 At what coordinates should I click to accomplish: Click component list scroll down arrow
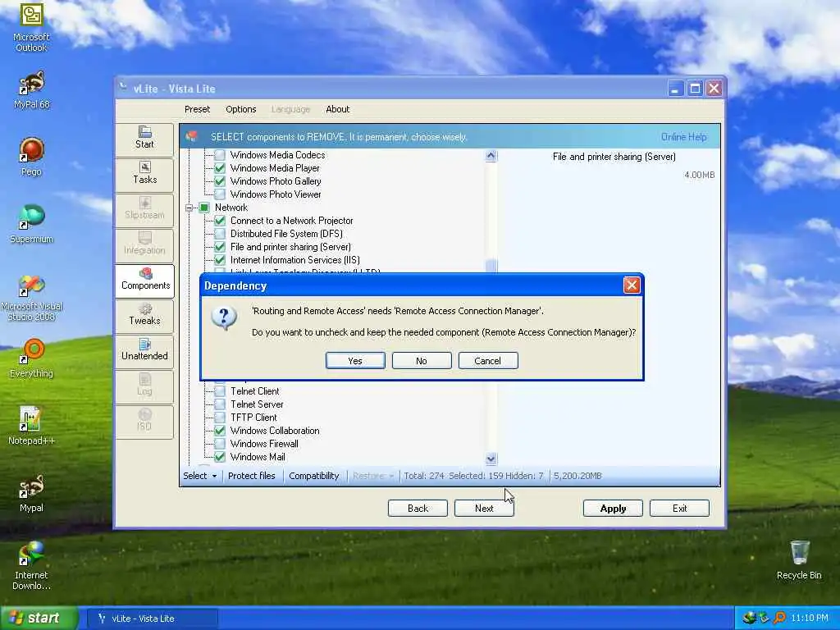tap(491, 459)
